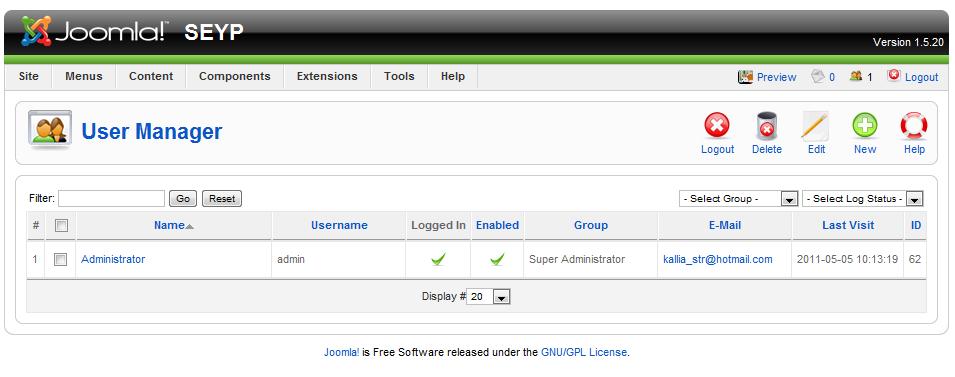The height and width of the screenshot is (377, 955).
Task: Click the small red Logout icon in the menu bar
Action: pyautogui.click(x=893, y=75)
